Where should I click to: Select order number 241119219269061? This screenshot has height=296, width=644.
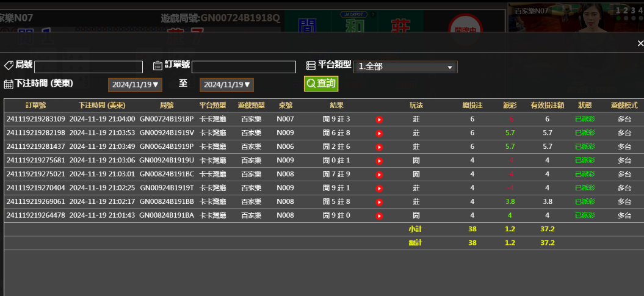[36, 201]
